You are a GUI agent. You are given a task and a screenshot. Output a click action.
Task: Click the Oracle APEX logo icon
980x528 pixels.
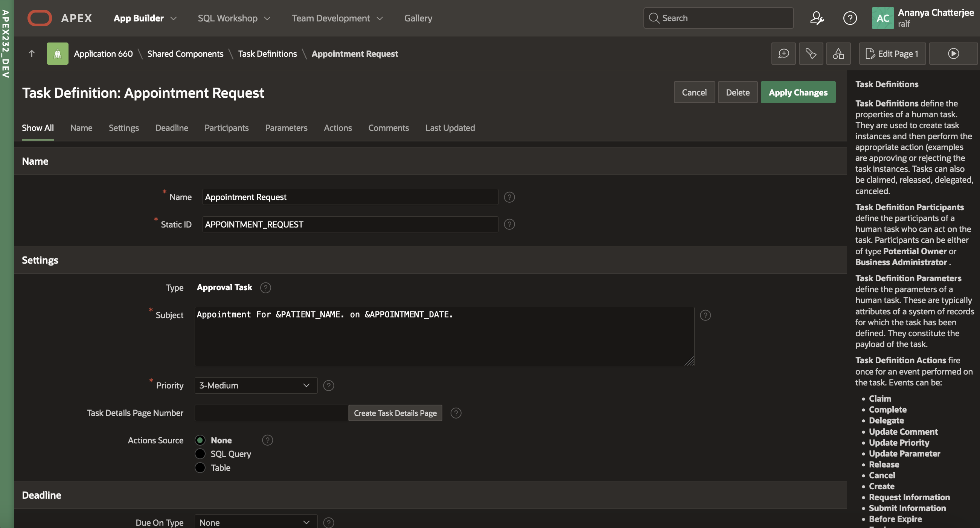pos(40,18)
